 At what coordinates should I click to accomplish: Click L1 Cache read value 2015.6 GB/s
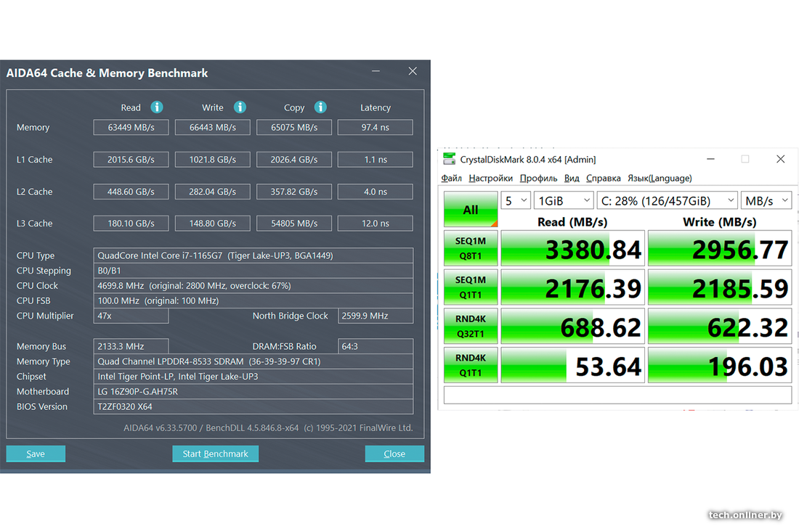(x=131, y=160)
